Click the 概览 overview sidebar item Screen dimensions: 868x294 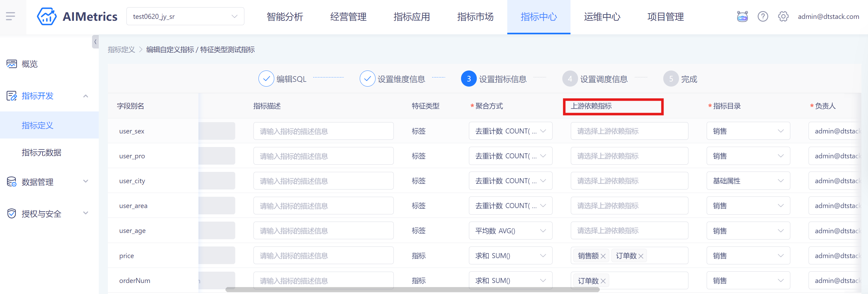30,64
